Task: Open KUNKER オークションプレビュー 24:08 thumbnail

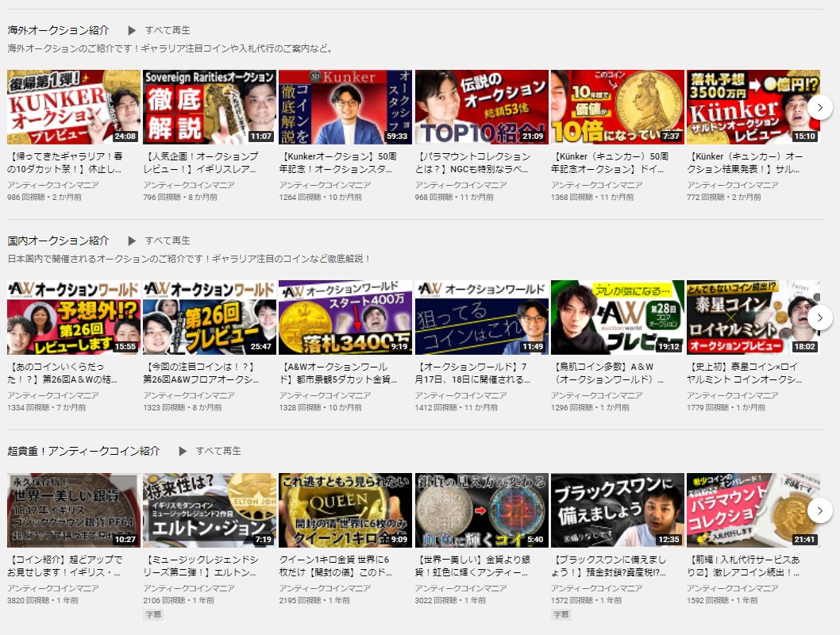Action: 73,107
